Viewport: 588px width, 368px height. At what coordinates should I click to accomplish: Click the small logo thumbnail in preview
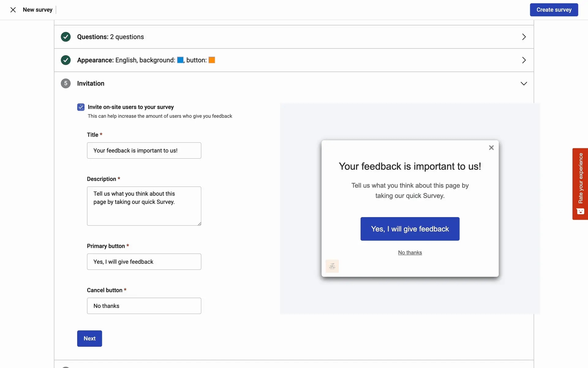tap(332, 266)
